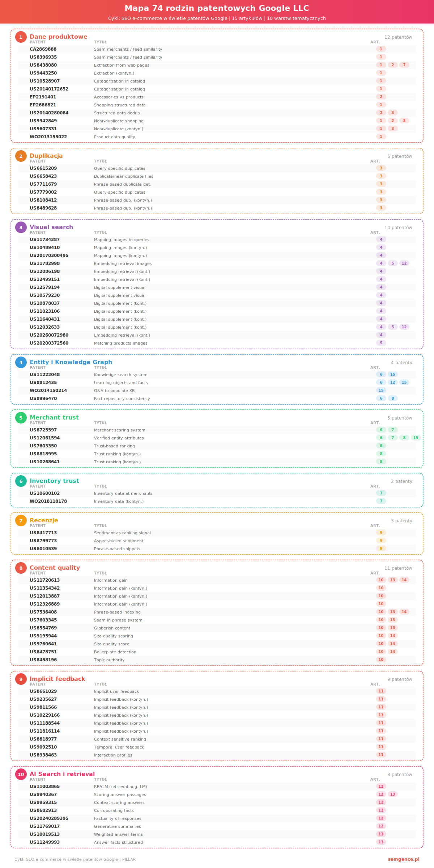Click the '12 patentów' count label
The height and width of the screenshot is (868, 434).
tap(398, 37)
